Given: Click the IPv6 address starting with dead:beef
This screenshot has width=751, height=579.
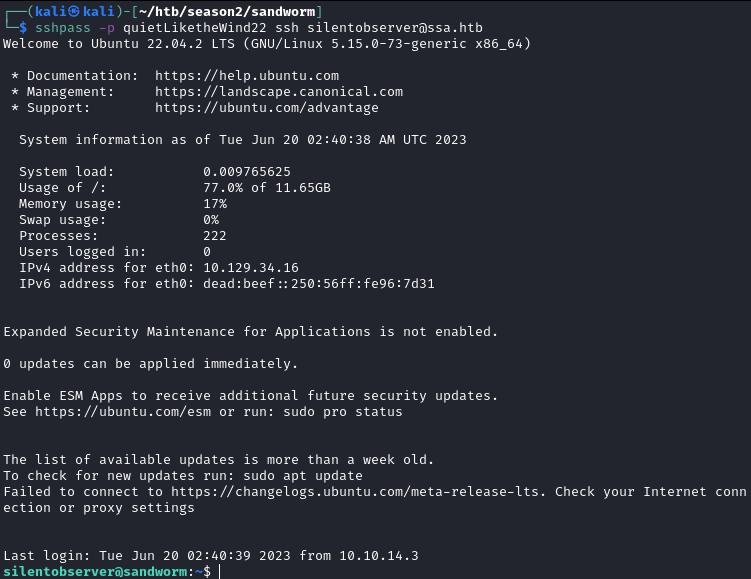Looking at the screenshot, I should (319, 284).
